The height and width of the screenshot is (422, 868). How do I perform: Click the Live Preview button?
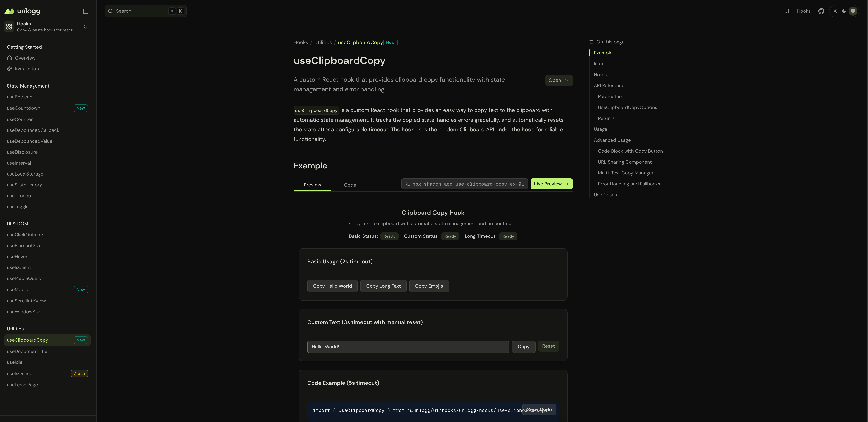(x=551, y=184)
